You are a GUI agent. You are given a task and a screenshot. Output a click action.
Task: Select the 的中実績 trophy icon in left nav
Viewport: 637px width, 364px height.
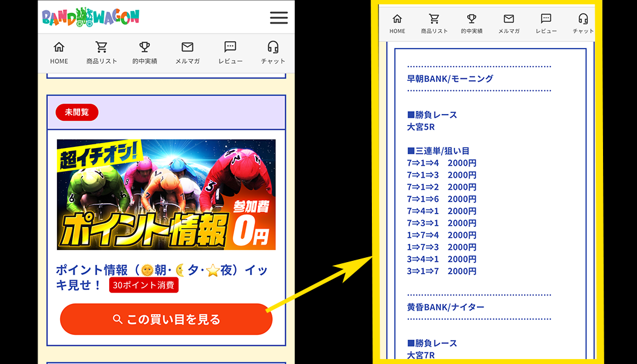(x=144, y=47)
